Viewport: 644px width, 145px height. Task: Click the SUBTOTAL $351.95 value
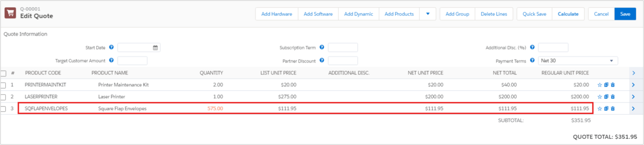581,120
